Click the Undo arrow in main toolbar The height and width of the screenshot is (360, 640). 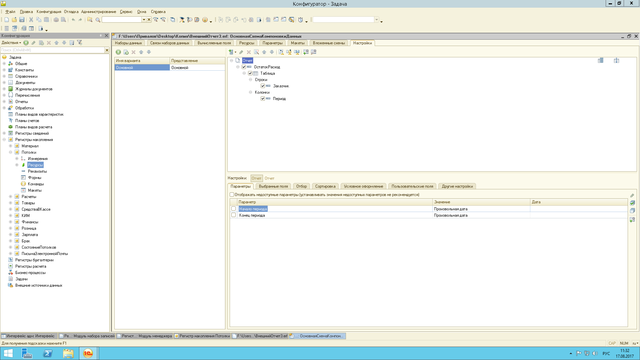[73, 20]
